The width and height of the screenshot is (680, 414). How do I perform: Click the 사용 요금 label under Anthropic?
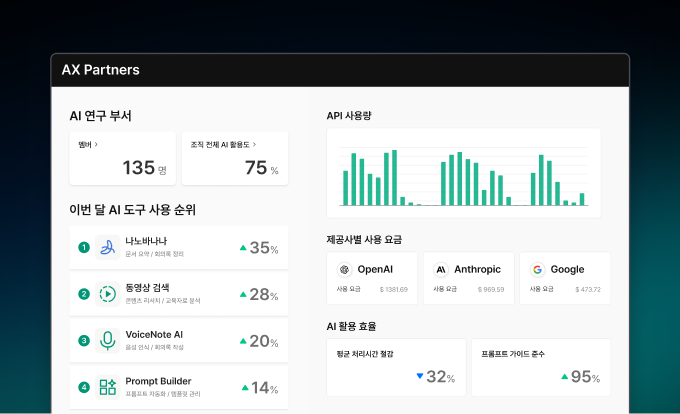click(445, 289)
